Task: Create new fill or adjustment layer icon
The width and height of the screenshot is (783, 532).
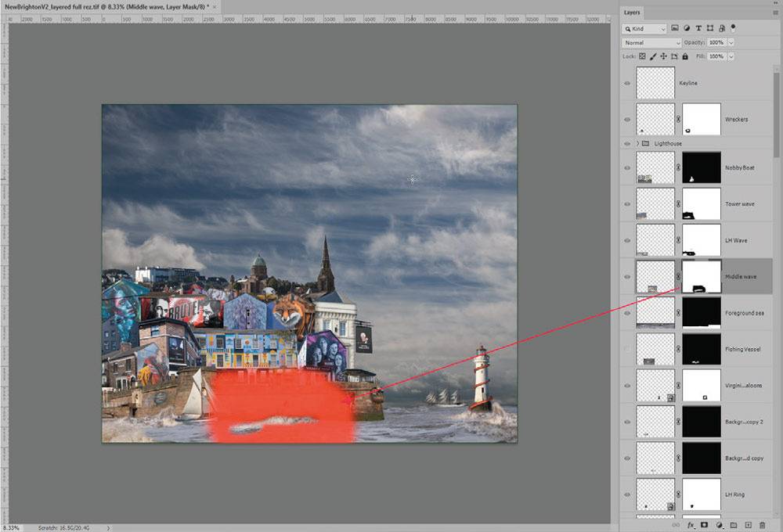Action: (x=719, y=525)
